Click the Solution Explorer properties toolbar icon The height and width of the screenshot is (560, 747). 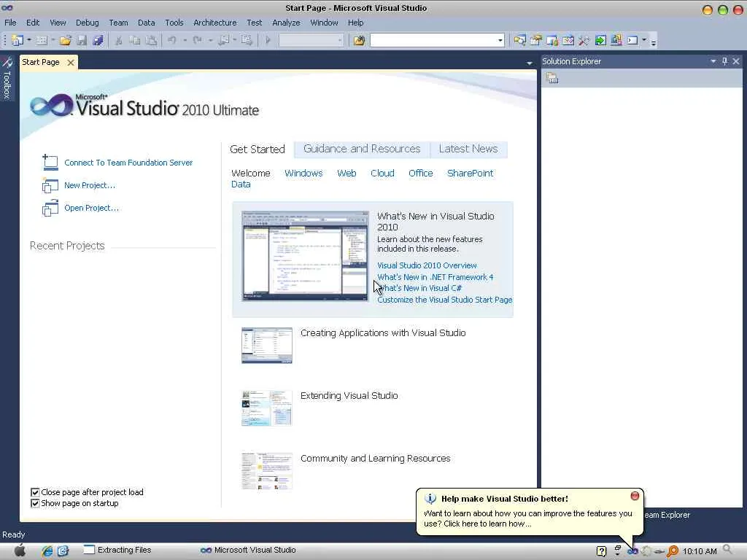point(552,78)
